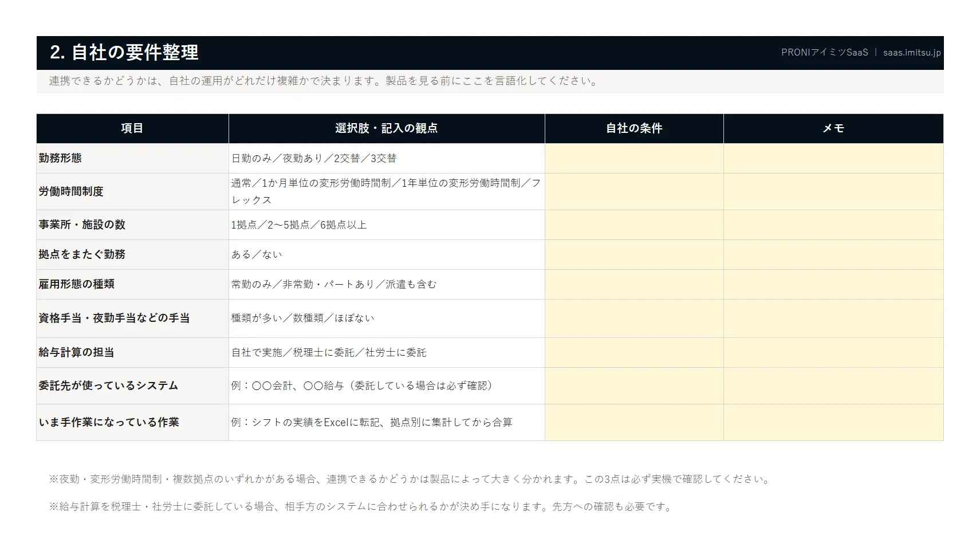
Task: Click the footnote starting "※給与計算を税理士"
Action: coord(361,506)
